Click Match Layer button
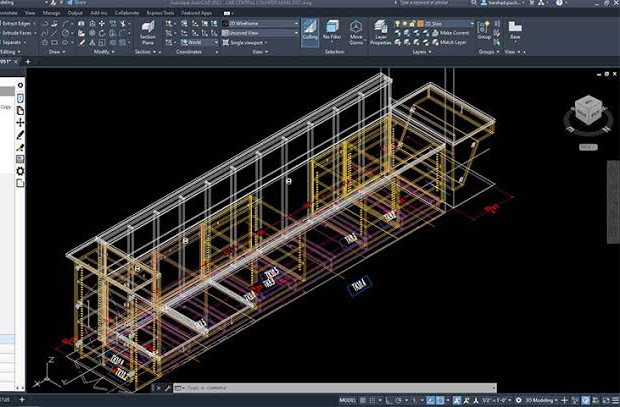 click(x=449, y=42)
